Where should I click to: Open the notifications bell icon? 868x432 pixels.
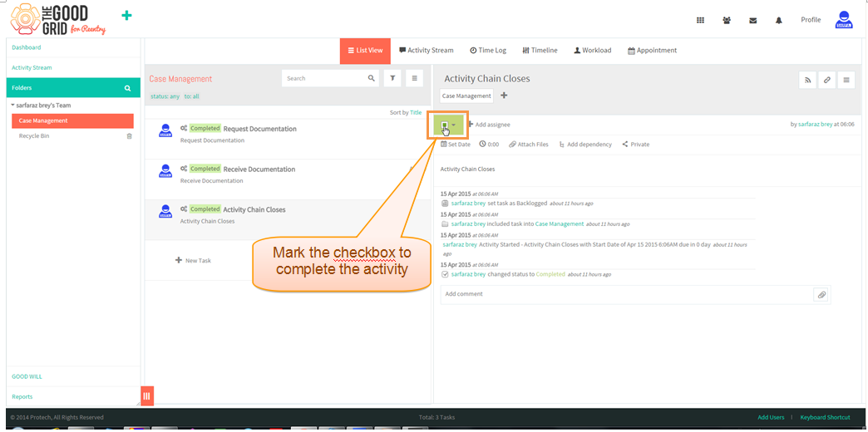click(779, 21)
